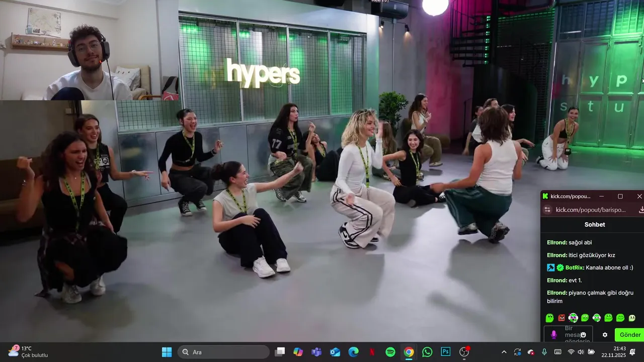Image resolution: width=644 pixels, height=362 pixels.
Task: Click BotRix's green verified badge
Action: [x=560, y=268]
